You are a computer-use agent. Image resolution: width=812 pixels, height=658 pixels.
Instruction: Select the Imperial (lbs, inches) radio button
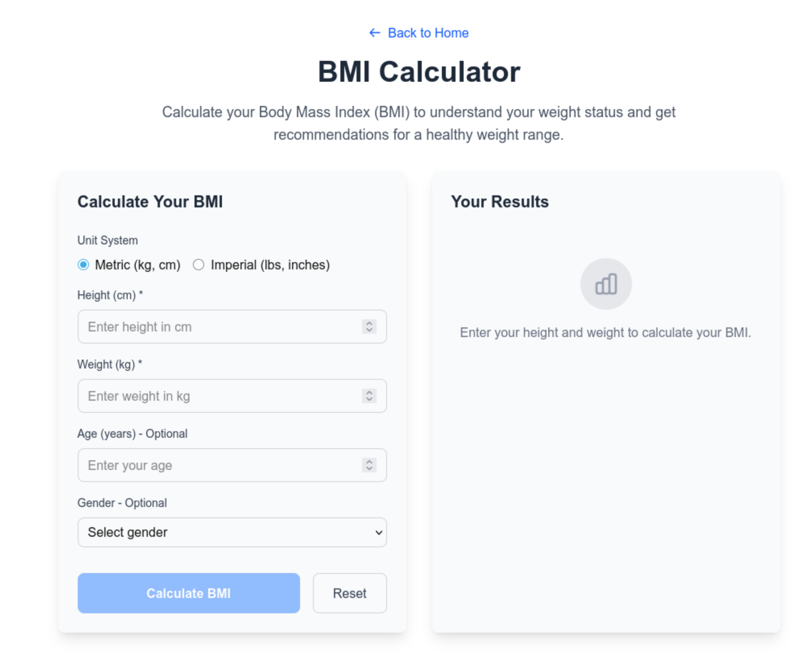click(x=199, y=265)
